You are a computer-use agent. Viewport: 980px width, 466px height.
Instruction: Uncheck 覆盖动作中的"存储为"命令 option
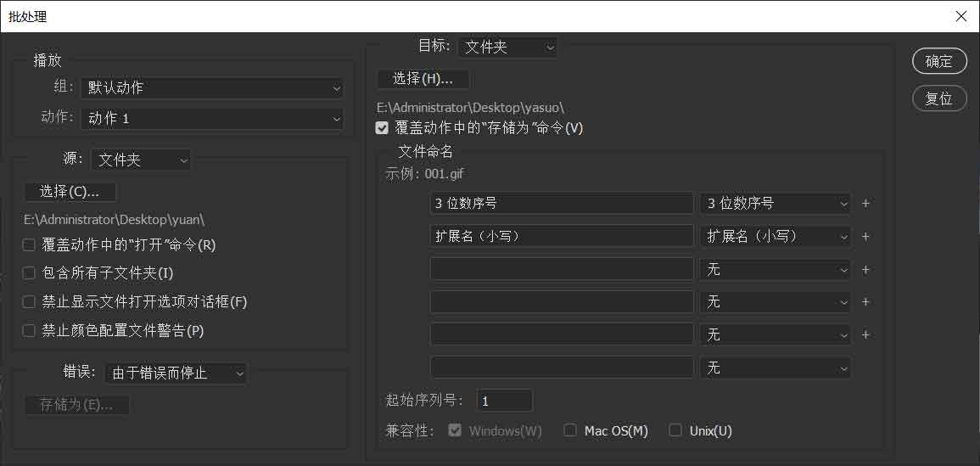tap(382, 128)
